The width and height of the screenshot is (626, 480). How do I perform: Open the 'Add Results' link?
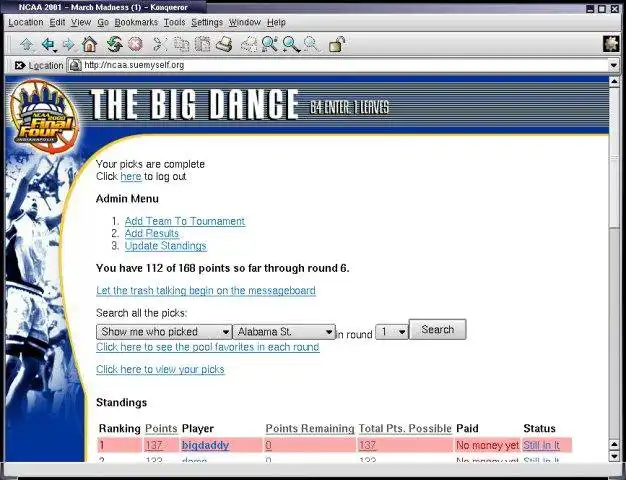tap(152, 234)
